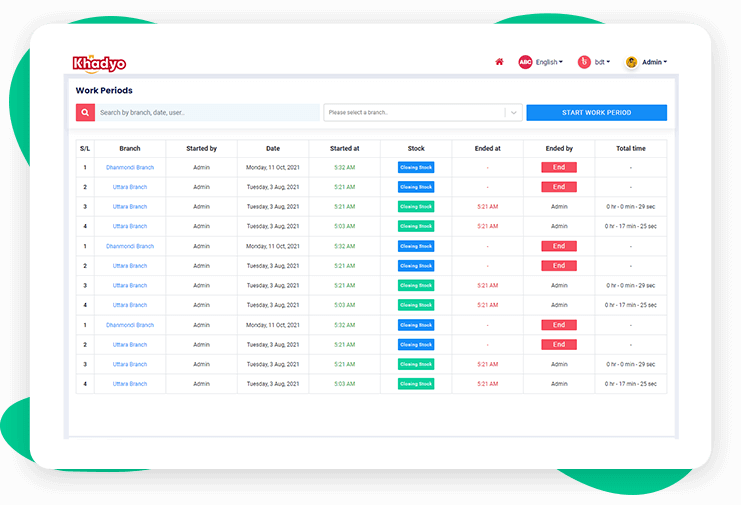Open Dhanmondi Branch link in the first row
The width and height of the screenshot is (741, 505).
[130, 167]
